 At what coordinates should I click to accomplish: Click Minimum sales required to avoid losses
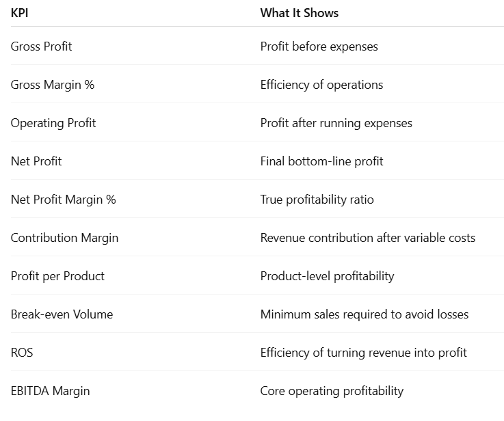(364, 314)
